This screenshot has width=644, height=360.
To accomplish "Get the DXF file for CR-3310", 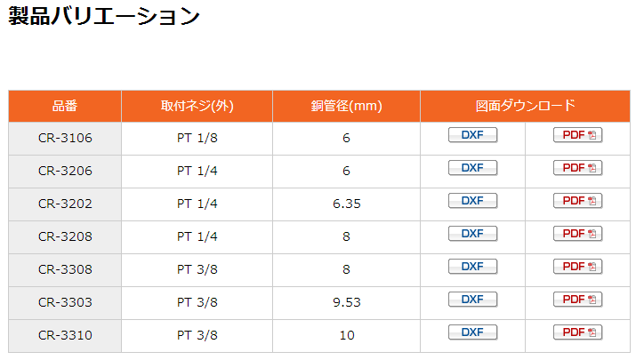I will [x=472, y=332].
